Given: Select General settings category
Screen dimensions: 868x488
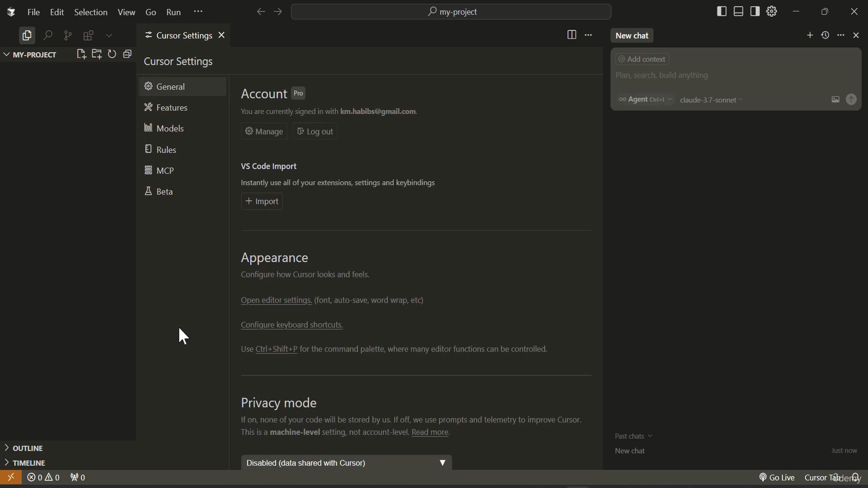Looking at the screenshot, I should pos(183,87).
